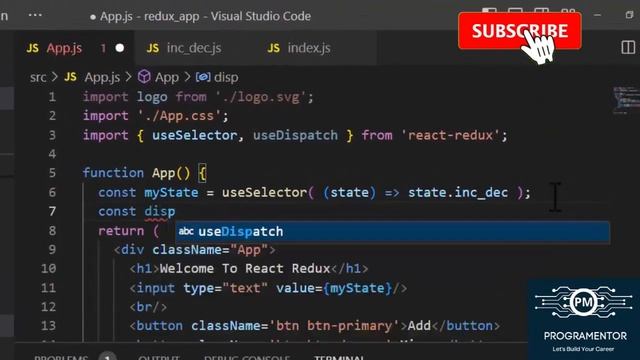The width and height of the screenshot is (640, 360).
Task: Click the cube symbol icon in breadcrumbs
Action: coord(144,77)
